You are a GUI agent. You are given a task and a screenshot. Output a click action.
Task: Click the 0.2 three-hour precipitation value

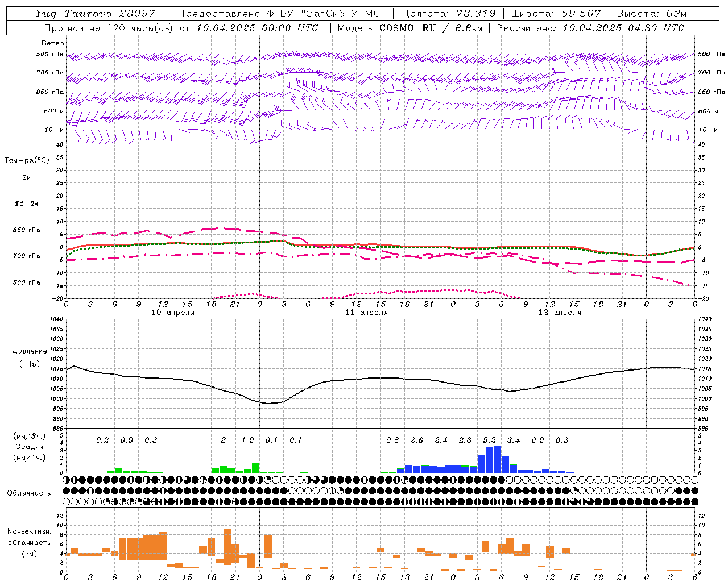coord(102,440)
